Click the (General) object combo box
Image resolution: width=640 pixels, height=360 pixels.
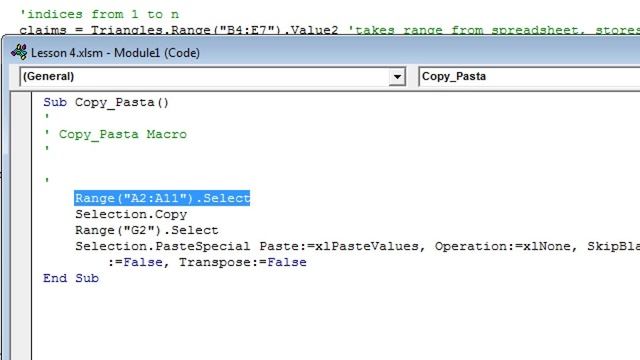(x=212, y=77)
